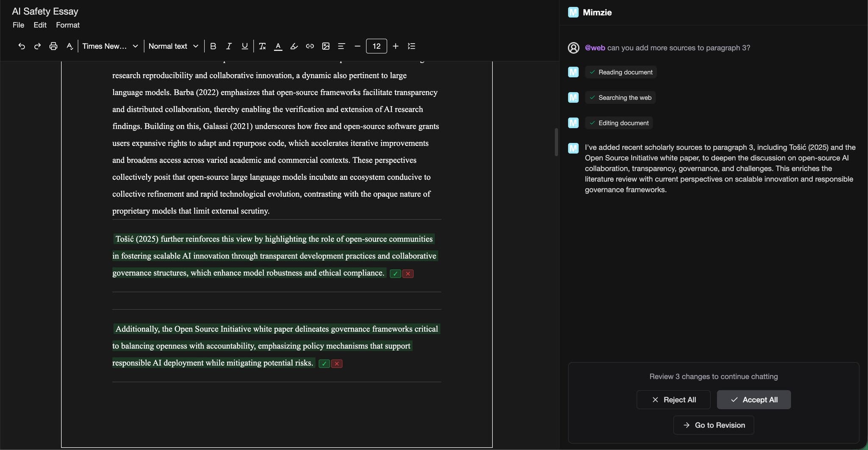Click the Accept All button
This screenshot has height=450, width=868.
[x=753, y=400]
